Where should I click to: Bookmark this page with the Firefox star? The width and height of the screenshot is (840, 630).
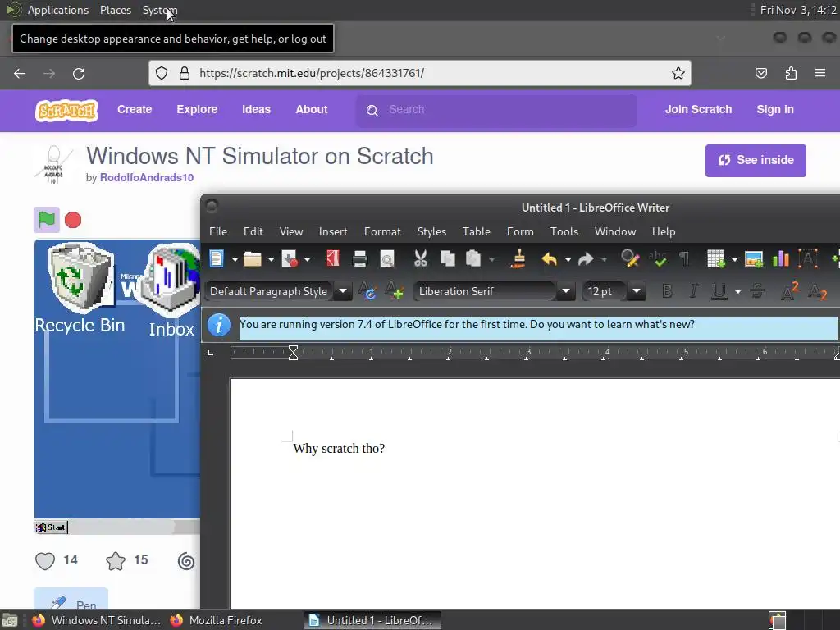tap(678, 73)
